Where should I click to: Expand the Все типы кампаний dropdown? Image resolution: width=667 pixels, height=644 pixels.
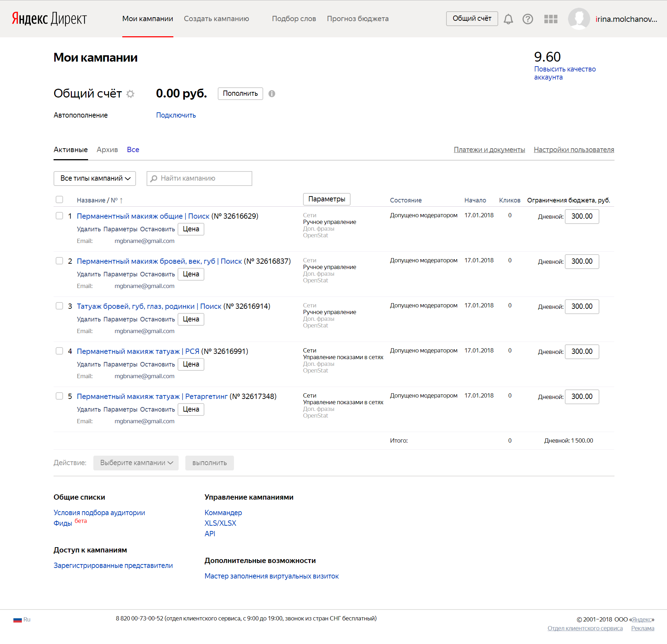click(95, 179)
